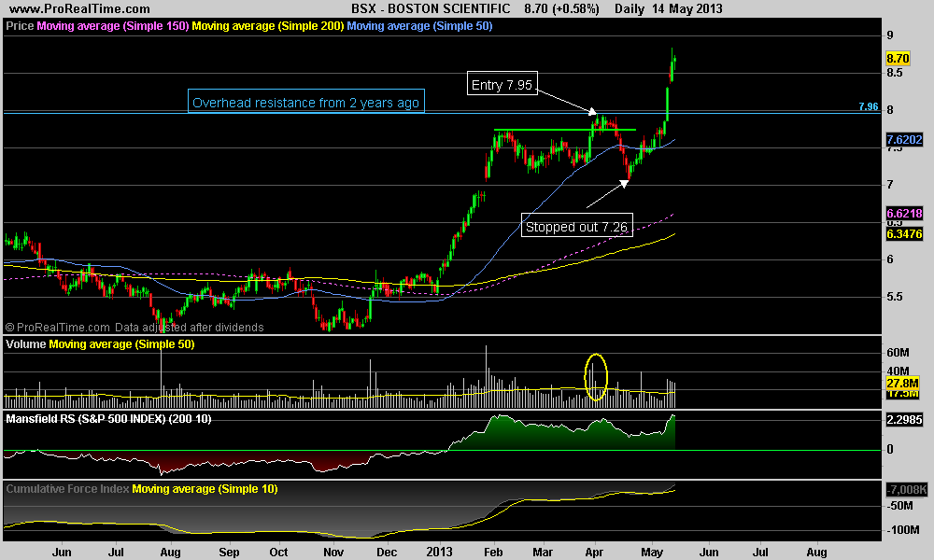Click the 60M volume axis label
Image resolution: width=934 pixels, height=560 pixels.
898,353
